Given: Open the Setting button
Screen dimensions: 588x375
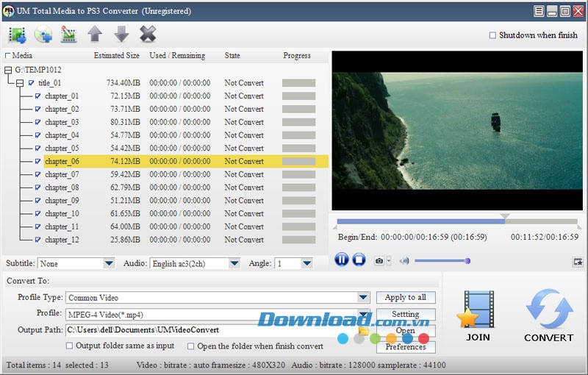Looking at the screenshot, I should point(406,314).
